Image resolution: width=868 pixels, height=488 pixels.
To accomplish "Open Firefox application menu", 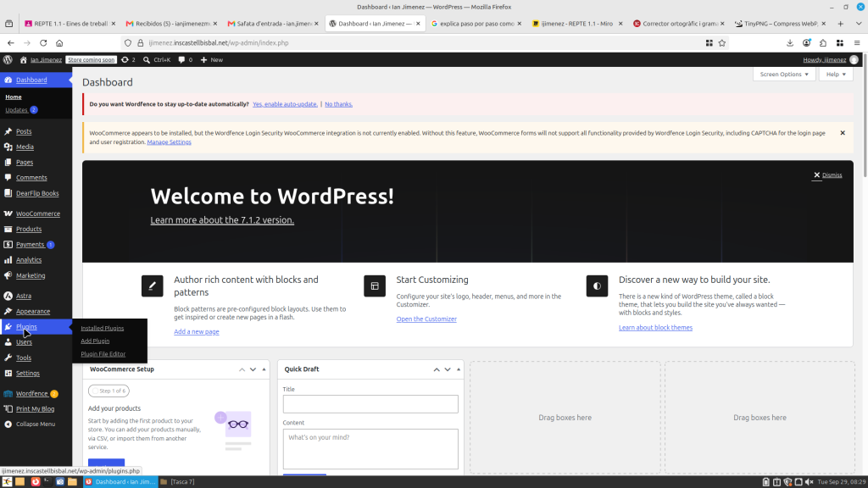I will coord(857,42).
